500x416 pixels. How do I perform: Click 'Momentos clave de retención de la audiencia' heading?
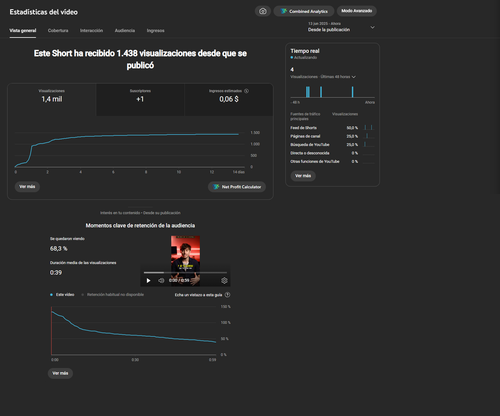[140, 226]
